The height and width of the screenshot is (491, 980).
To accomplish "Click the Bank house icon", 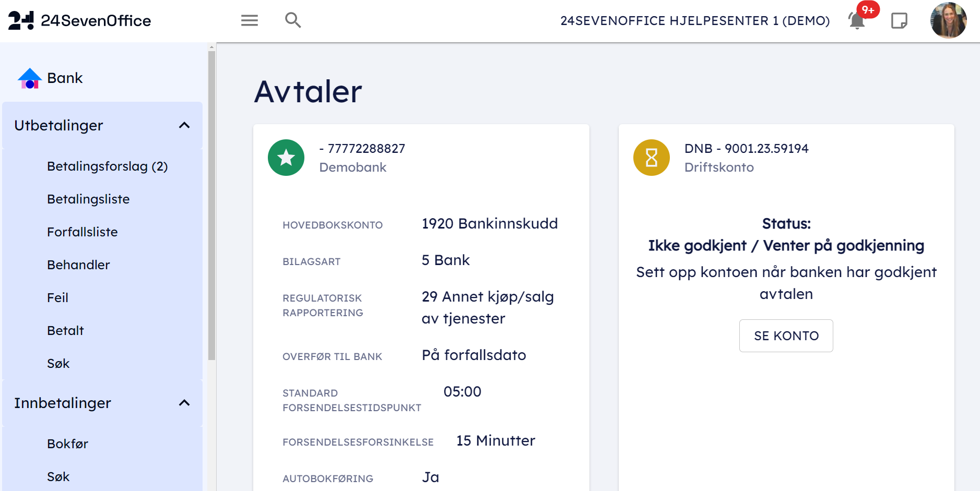I will 30,78.
